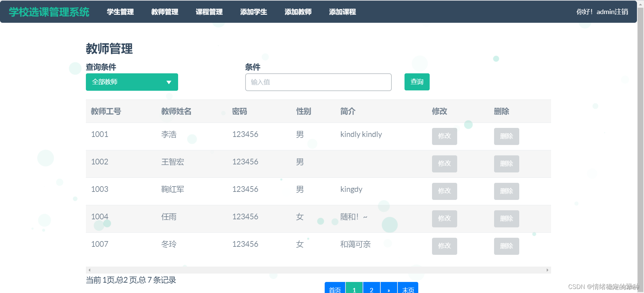This screenshot has width=644, height=293.
Task: Open the 教师管理 navigation item
Action: [165, 12]
